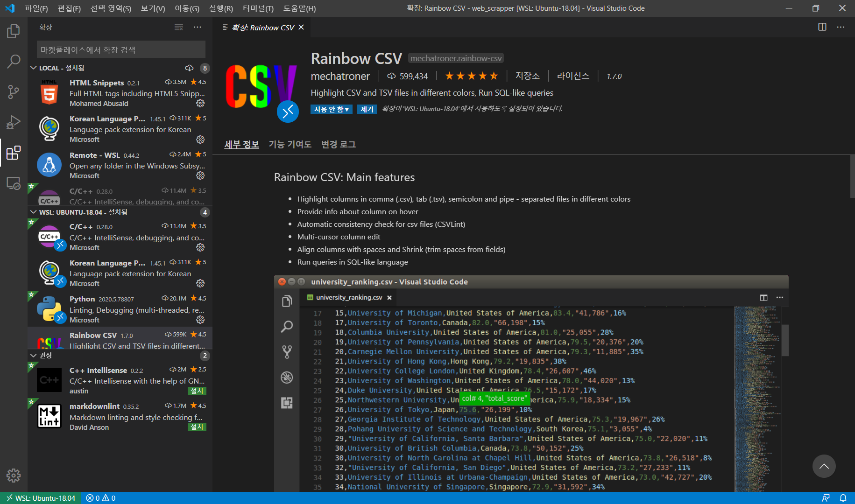The height and width of the screenshot is (504, 855).
Task: Open the Explorer view in activity bar
Action: tap(14, 32)
